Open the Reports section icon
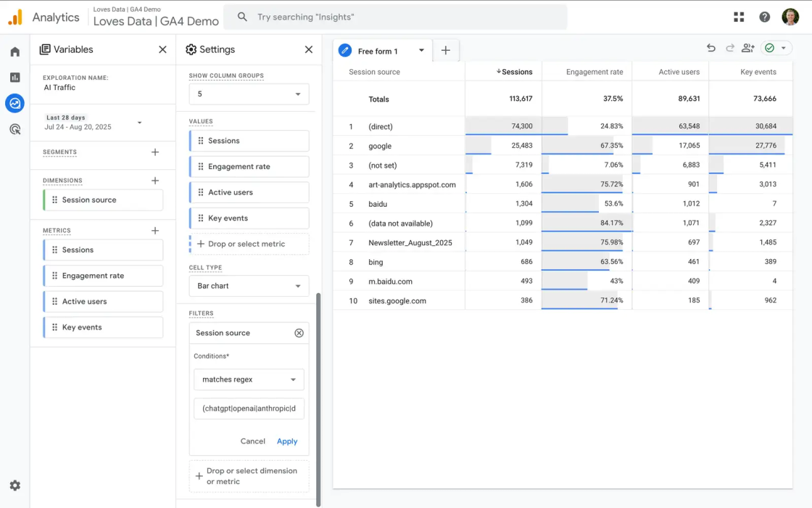 pos(14,77)
